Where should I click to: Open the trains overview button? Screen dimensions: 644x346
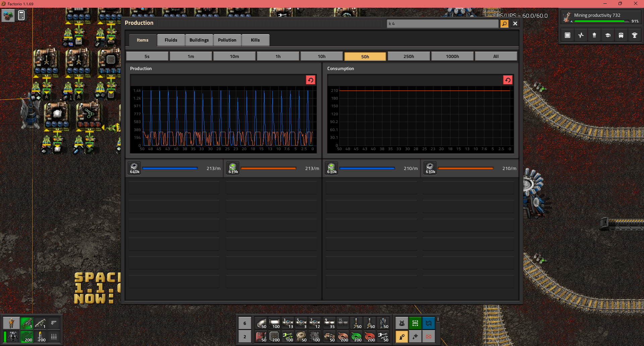[621, 35]
